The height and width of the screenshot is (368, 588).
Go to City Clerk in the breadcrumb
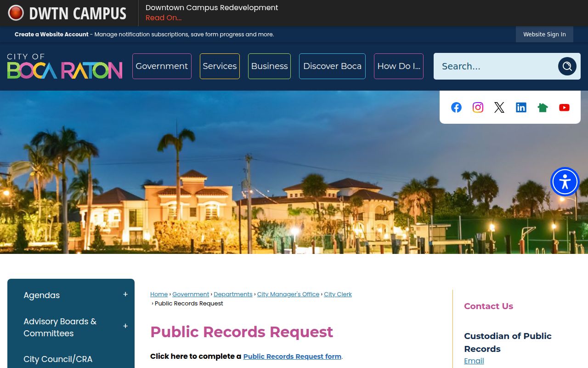(338, 294)
